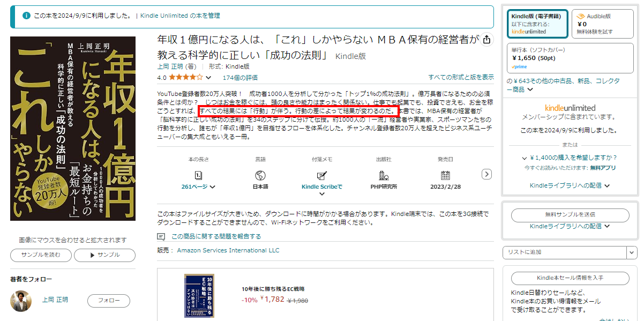Open the リストに追加 dropdown arrow
644x321 pixels.
pyautogui.click(x=632, y=252)
